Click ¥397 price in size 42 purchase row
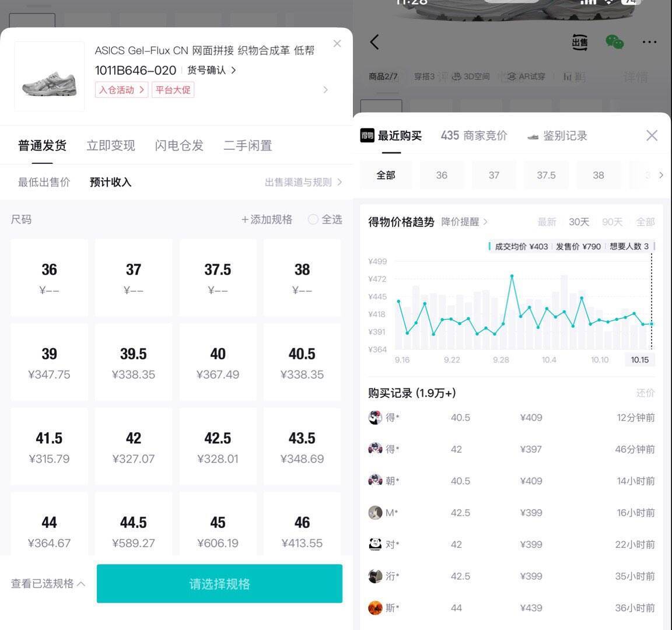Image resolution: width=672 pixels, height=630 pixels. click(x=531, y=449)
